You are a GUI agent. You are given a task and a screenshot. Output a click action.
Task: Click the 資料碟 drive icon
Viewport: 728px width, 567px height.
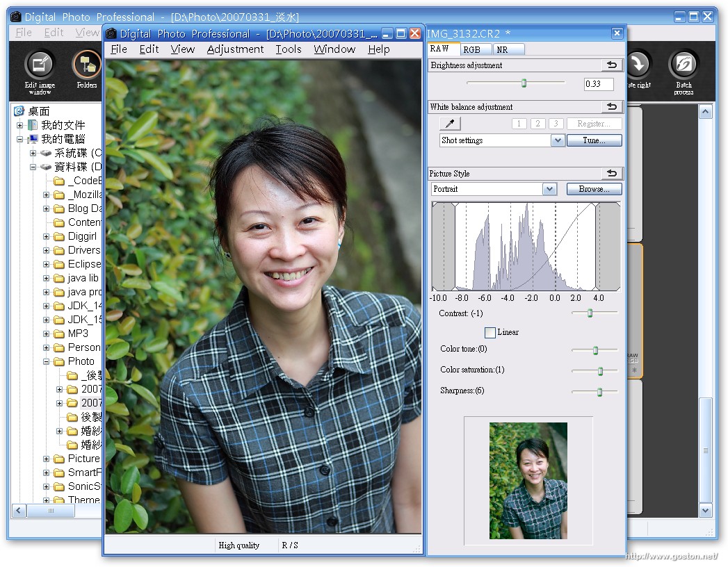click(x=45, y=167)
